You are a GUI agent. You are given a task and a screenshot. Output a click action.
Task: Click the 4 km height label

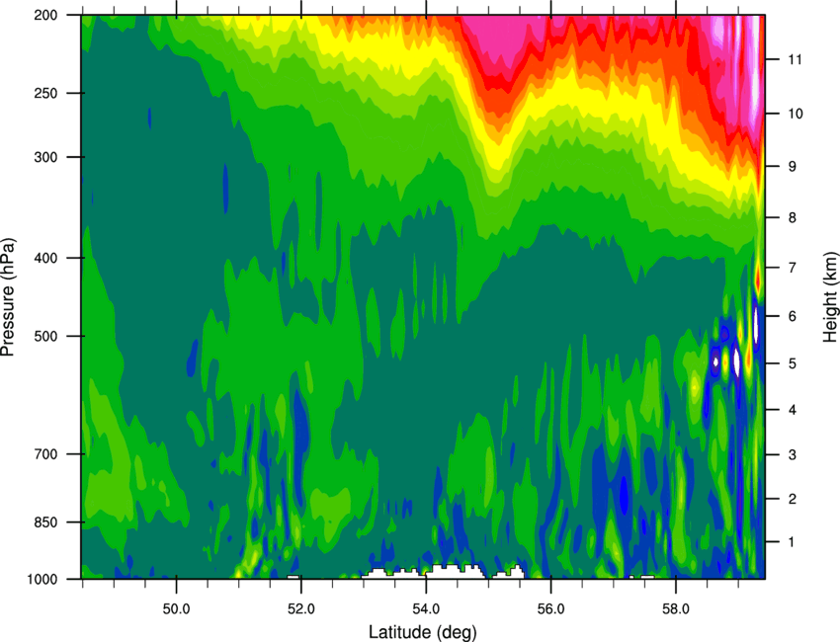point(793,410)
